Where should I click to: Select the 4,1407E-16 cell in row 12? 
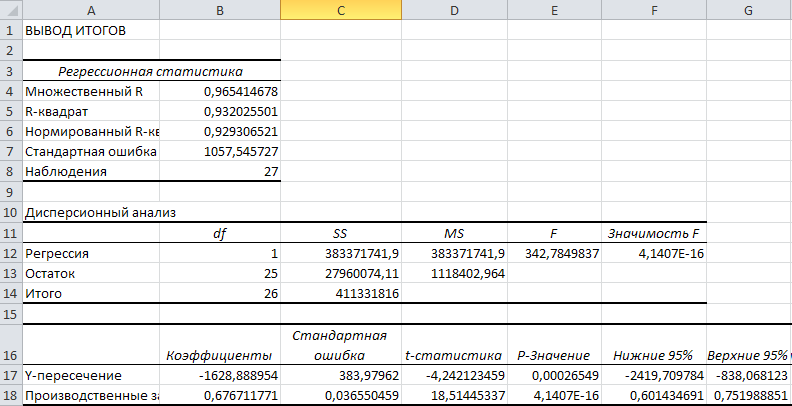[x=654, y=253]
